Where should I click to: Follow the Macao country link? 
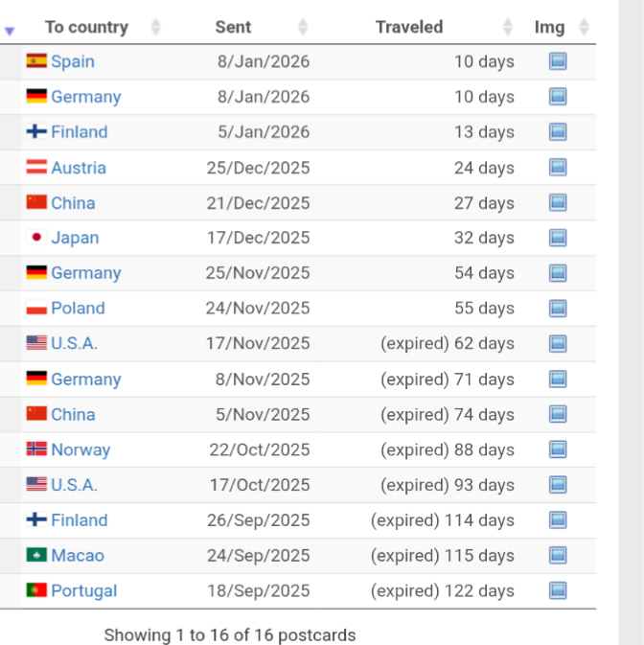click(78, 556)
